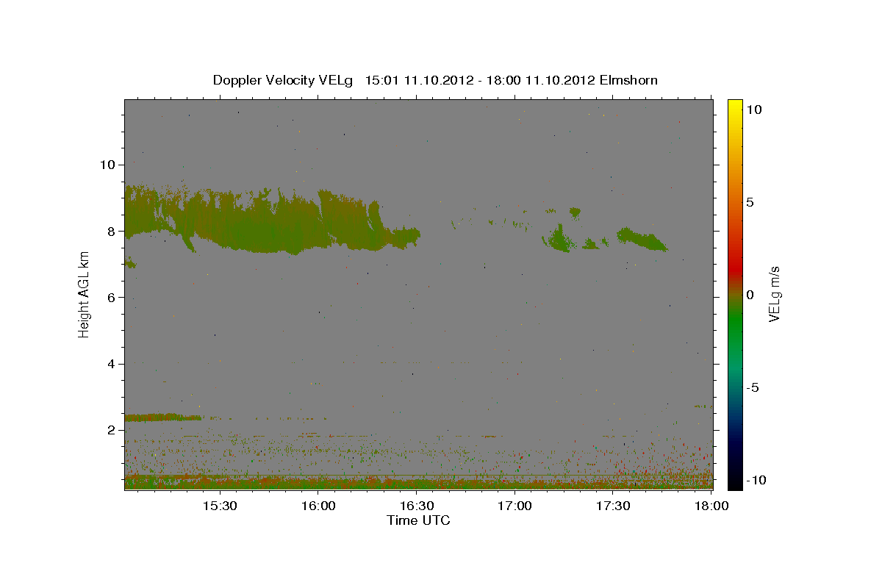Click the '17:00' time tick label

click(514, 506)
